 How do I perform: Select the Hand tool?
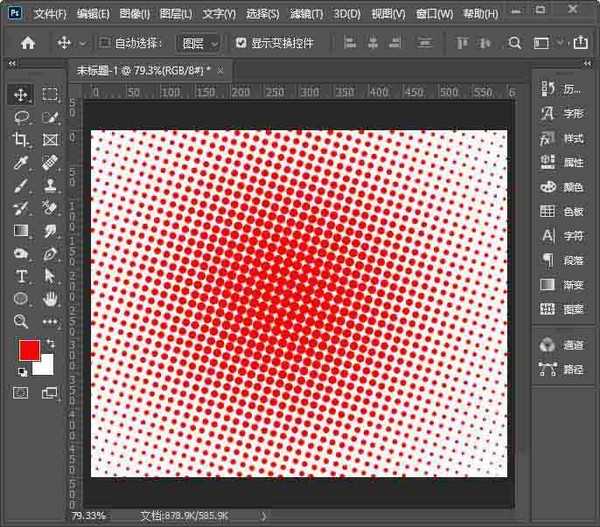tap(50, 299)
